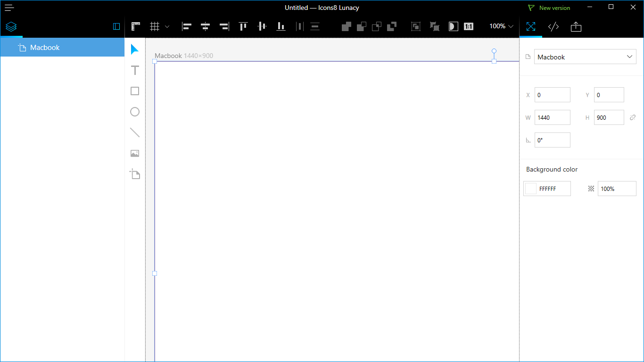Open the Macbook artboard preset dropdown

pyautogui.click(x=585, y=57)
